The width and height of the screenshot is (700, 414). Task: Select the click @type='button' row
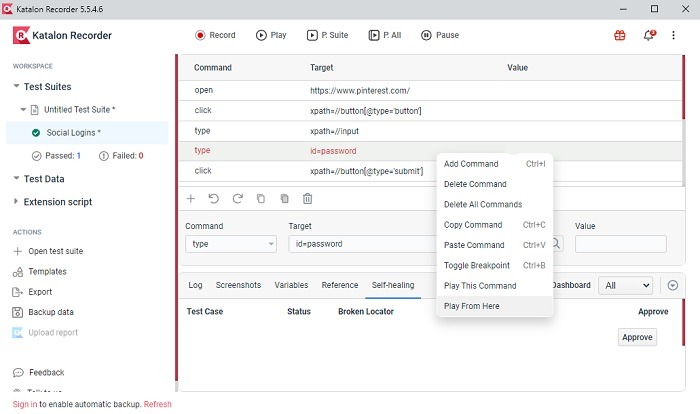[x=430, y=110]
